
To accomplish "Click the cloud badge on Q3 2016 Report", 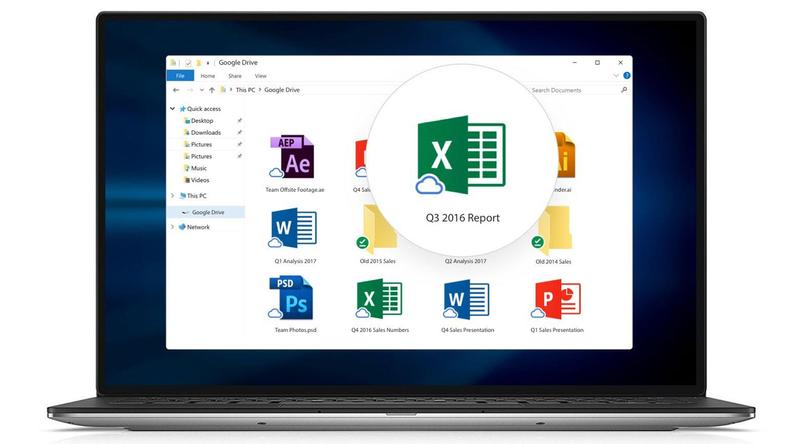I will click(429, 184).
